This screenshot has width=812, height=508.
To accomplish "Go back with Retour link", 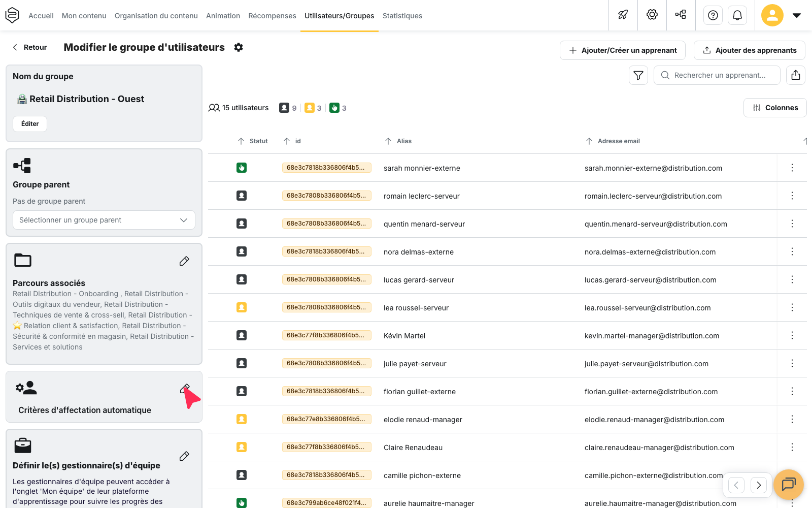I will tap(29, 47).
